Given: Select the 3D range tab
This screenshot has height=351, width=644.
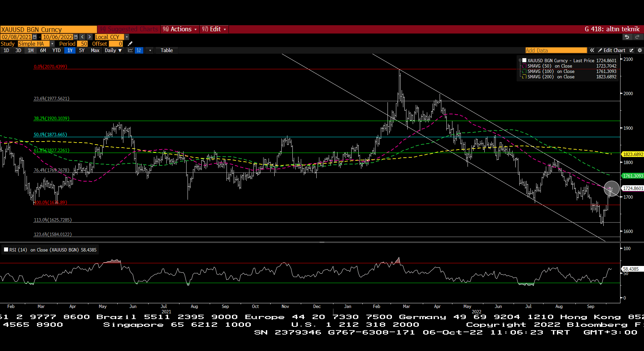Looking at the screenshot, I should point(18,50).
